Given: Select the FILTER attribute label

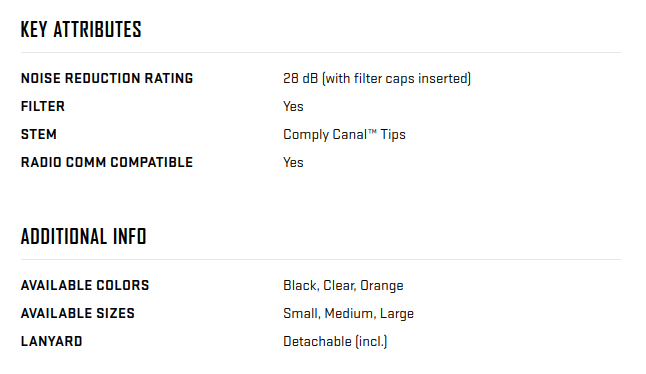Looking at the screenshot, I should click(x=43, y=106).
